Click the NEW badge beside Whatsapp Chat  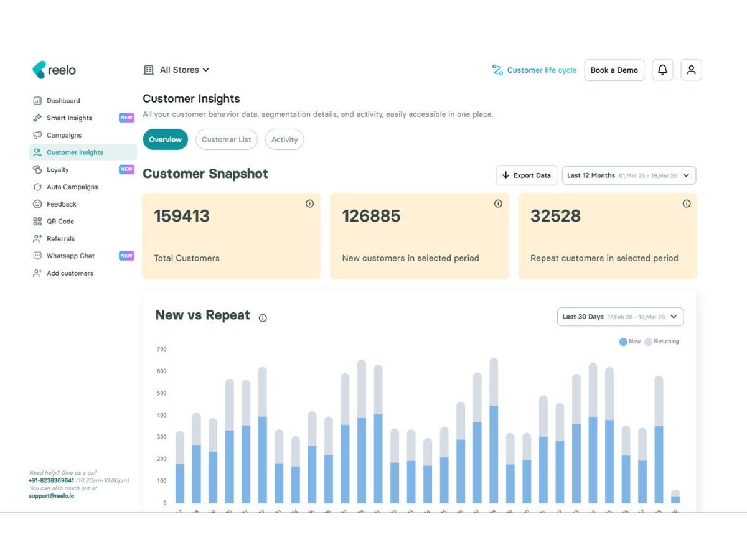point(126,256)
